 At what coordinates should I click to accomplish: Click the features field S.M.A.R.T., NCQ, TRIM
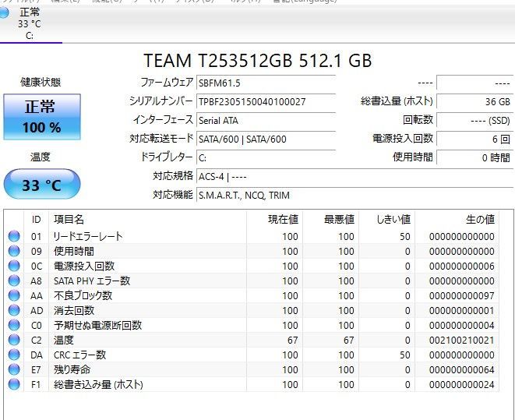[355, 196]
